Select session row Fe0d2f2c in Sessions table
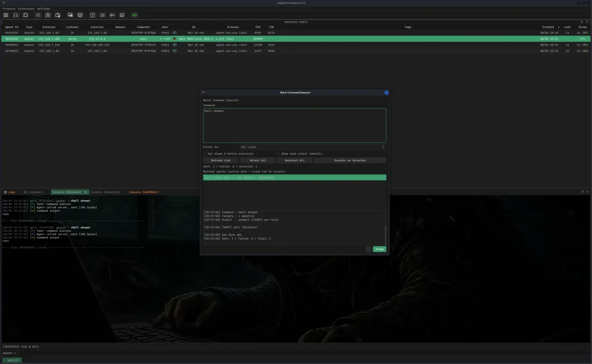Image resolution: width=592 pixels, height=364 pixels. [x=296, y=33]
